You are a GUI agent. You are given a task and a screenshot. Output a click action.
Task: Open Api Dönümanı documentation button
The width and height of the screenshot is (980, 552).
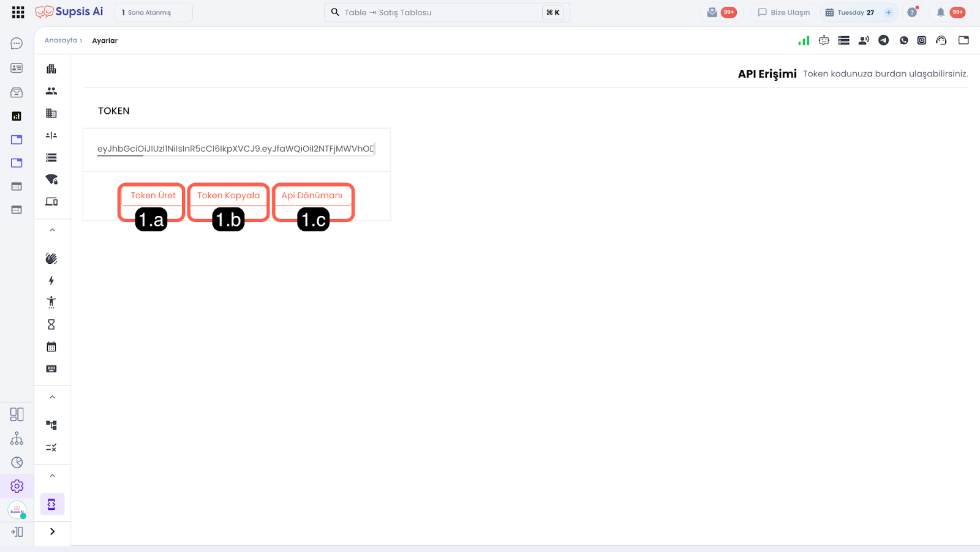312,195
